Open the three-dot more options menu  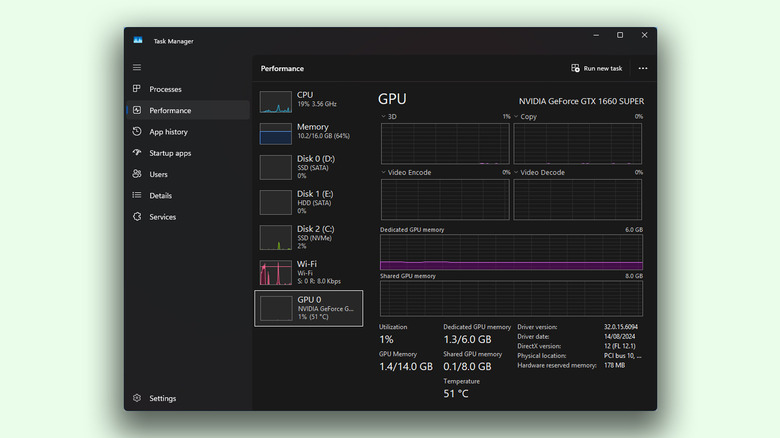pyautogui.click(x=643, y=68)
